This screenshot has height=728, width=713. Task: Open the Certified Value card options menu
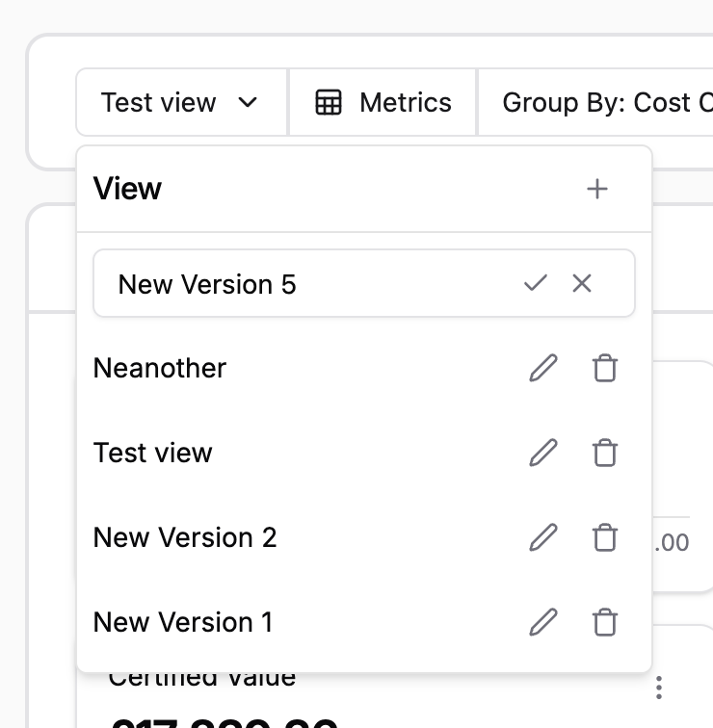point(659,688)
